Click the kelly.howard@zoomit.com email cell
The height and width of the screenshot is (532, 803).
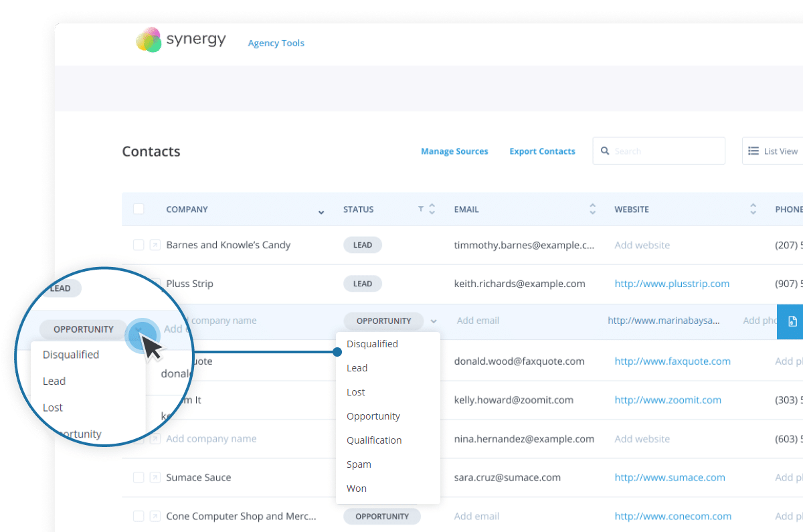click(513, 400)
